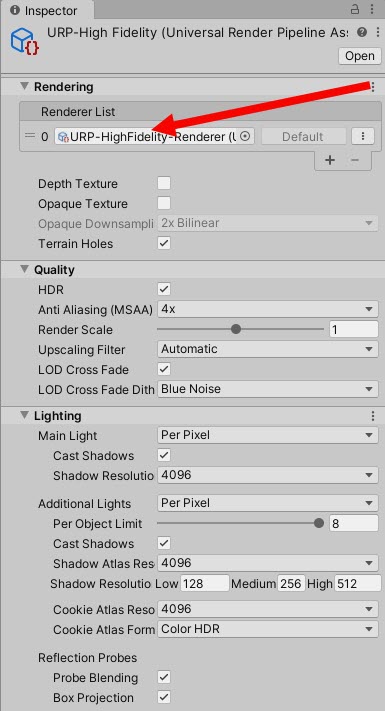Open the Additional Lights mode dropdown

click(268, 503)
